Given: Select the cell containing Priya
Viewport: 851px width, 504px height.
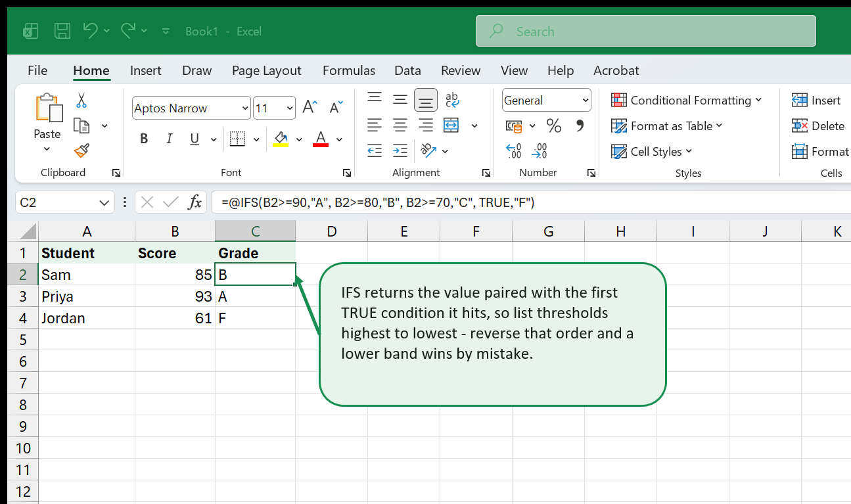Looking at the screenshot, I should tap(87, 296).
